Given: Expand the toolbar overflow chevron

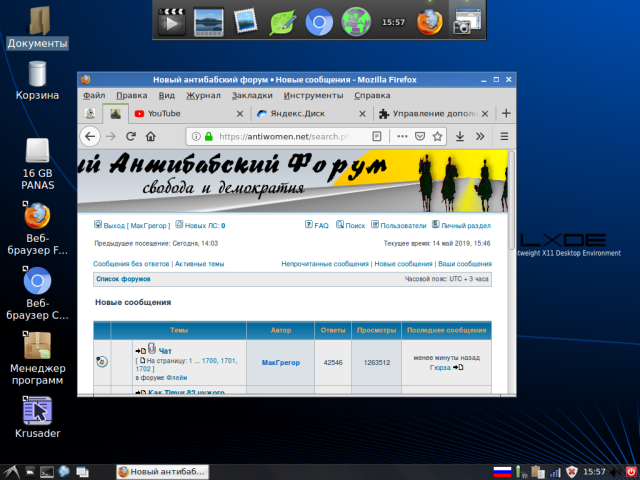Looking at the screenshot, I should [480, 136].
